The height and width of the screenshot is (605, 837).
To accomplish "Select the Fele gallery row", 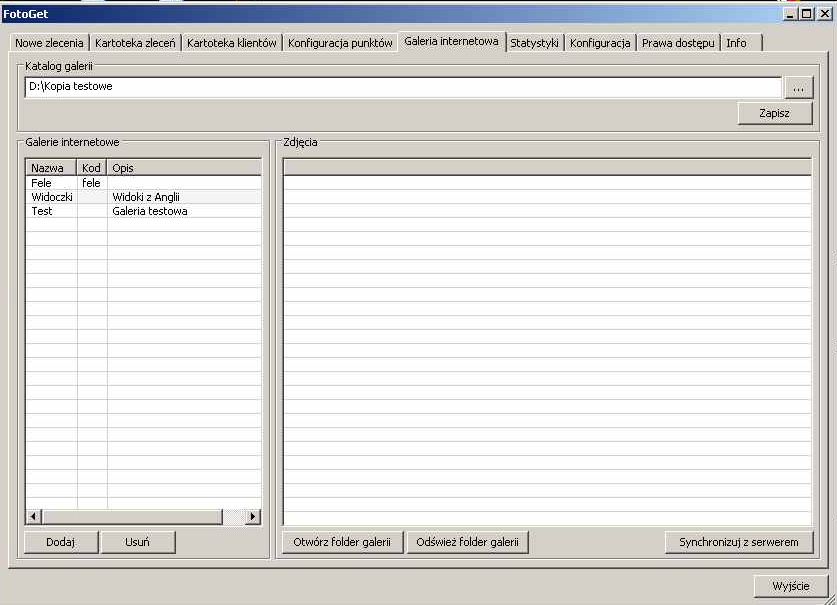I will pos(144,183).
